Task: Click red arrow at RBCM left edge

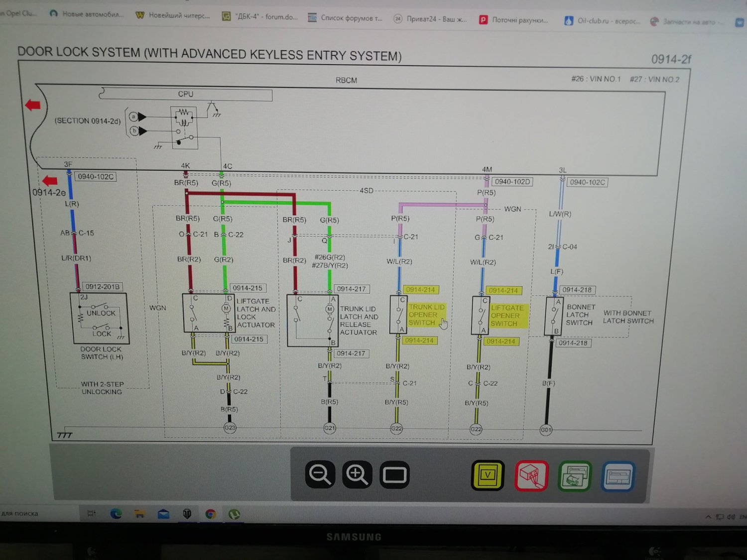Action: tap(32, 105)
